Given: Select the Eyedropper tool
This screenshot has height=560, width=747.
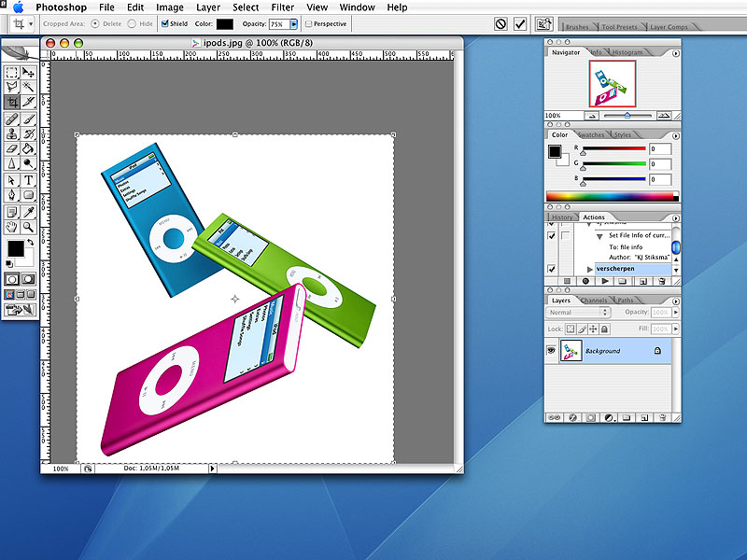Looking at the screenshot, I should coord(29,211).
